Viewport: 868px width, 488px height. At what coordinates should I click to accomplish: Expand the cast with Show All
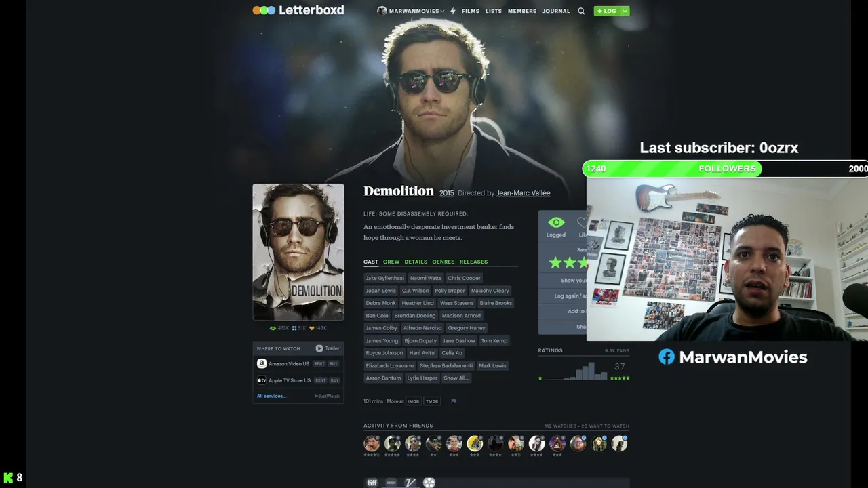pyautogui.click(x=456, y=378)
